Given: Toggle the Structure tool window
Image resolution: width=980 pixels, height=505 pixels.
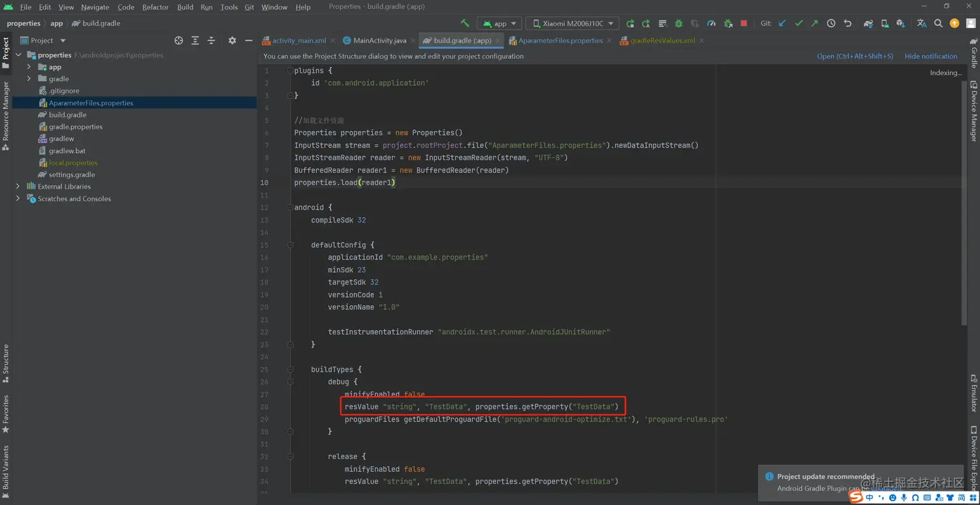Looking at the screenshot, I should 6,363.
